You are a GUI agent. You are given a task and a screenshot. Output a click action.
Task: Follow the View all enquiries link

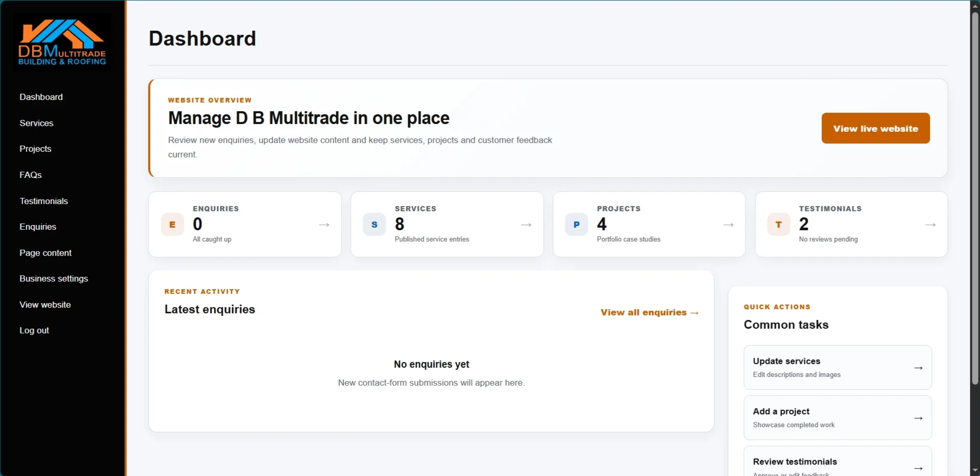click(x=649, y=312)
